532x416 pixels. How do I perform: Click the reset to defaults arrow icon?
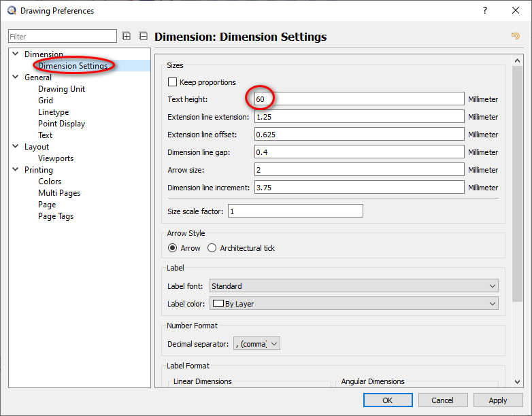click(x=515, y=36)
